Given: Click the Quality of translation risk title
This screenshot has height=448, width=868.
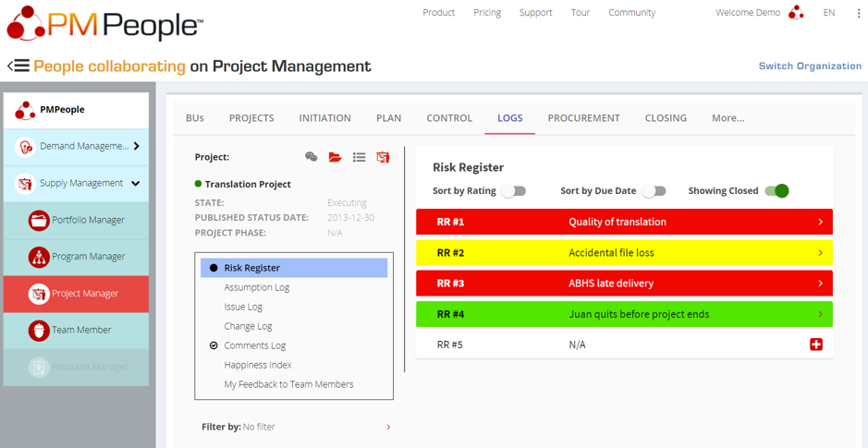Looking at the screenshot, I should pyautogui.click(x=617, y=223).
